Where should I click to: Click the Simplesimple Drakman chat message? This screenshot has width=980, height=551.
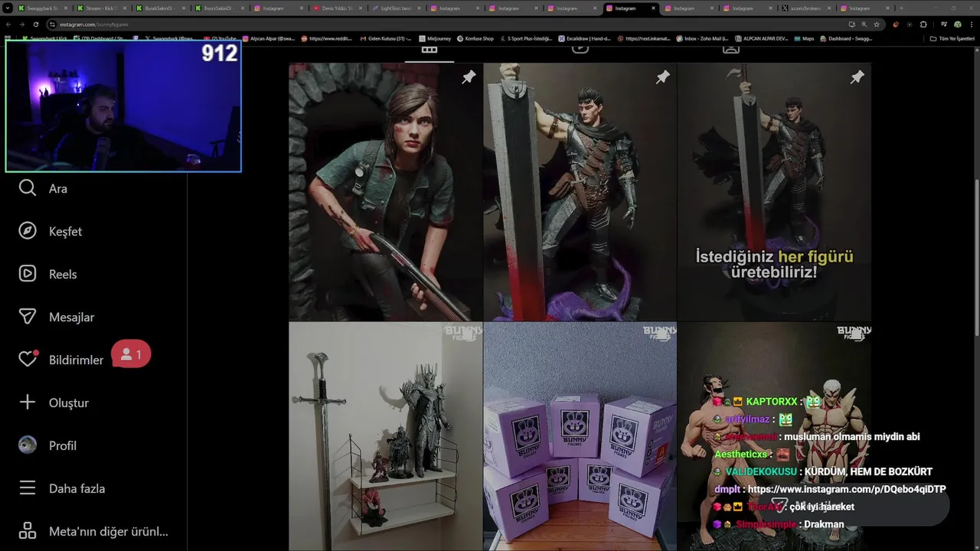779,524
